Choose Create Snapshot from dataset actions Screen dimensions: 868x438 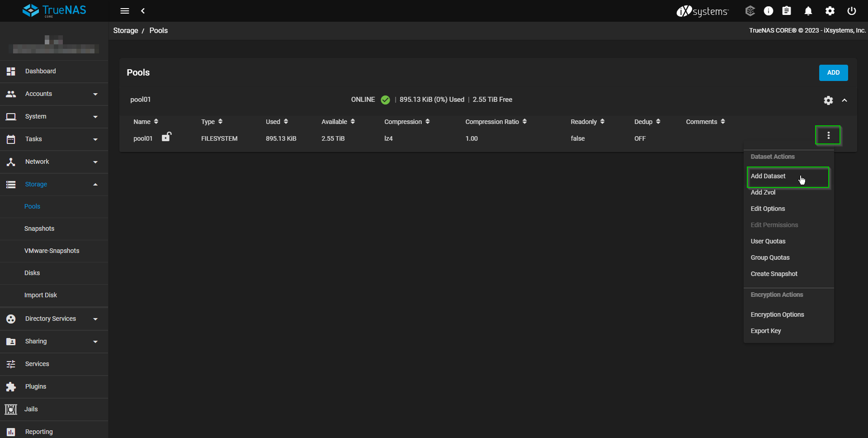(x=774, y=274)
